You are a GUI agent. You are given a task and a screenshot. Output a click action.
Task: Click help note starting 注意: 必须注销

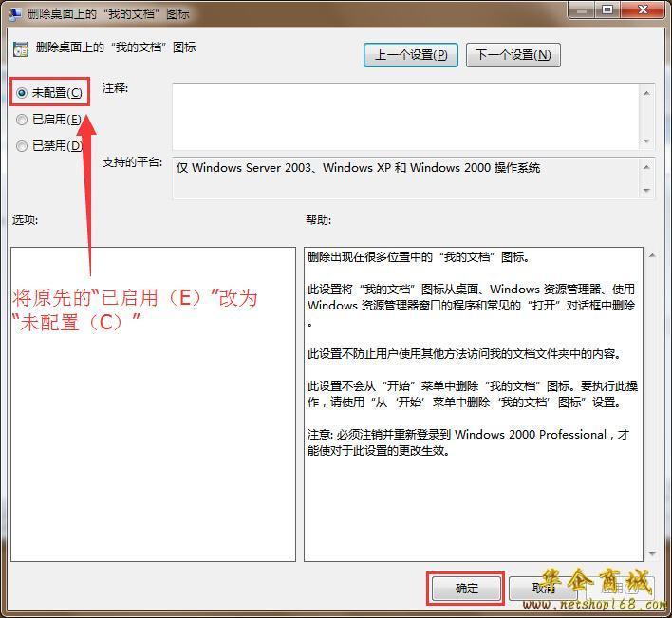(x=468, y=442)
